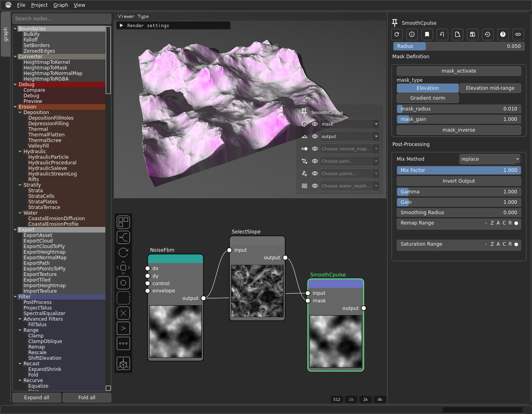
Task: Open the Choose points dropdown
Action: pos(350,173)
